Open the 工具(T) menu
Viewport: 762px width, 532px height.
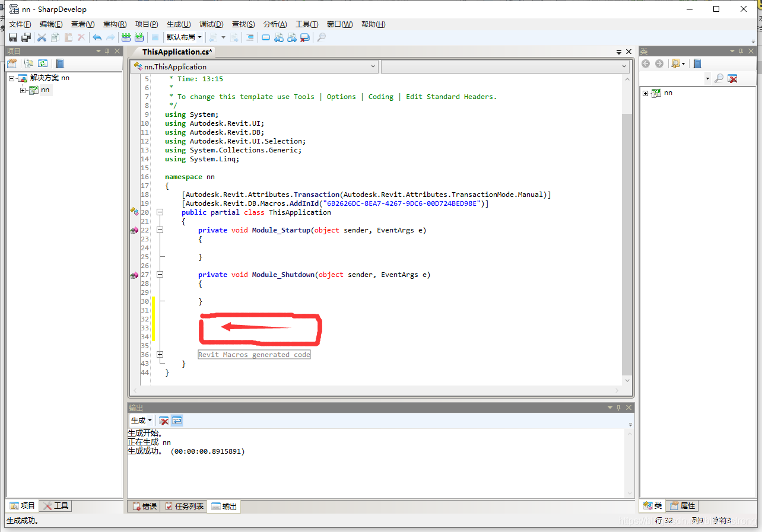pos(307,24)
